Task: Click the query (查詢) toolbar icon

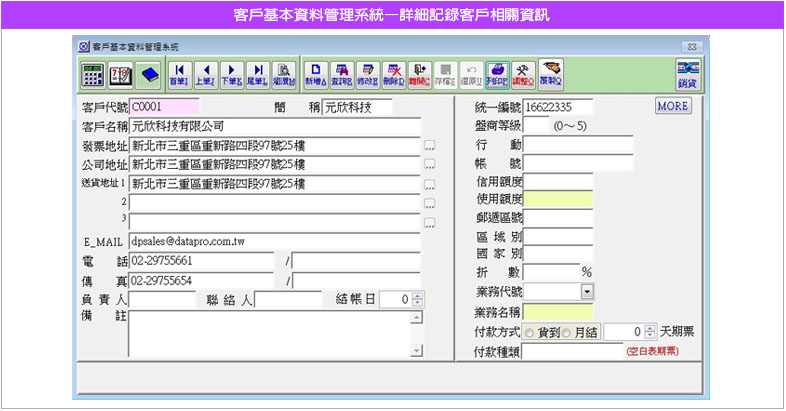Action: pos(341,74)
